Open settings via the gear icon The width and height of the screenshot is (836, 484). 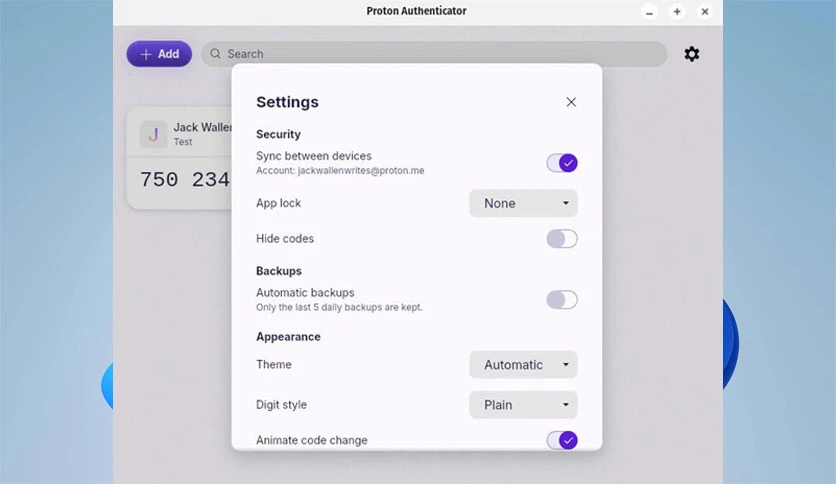[x=692, y=54]
